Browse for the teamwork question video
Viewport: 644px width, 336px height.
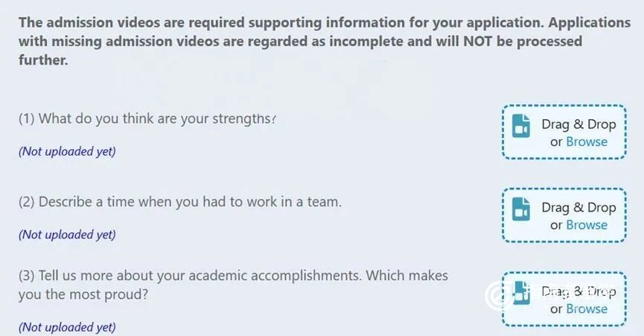pyautogui.click(x=587, y=225)
